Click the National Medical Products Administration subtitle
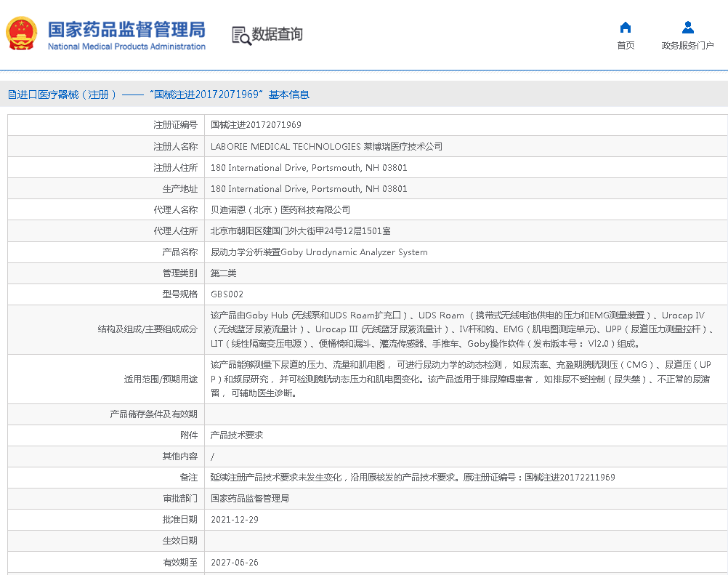Screen dimensions: 728x575 click(126, 47)
